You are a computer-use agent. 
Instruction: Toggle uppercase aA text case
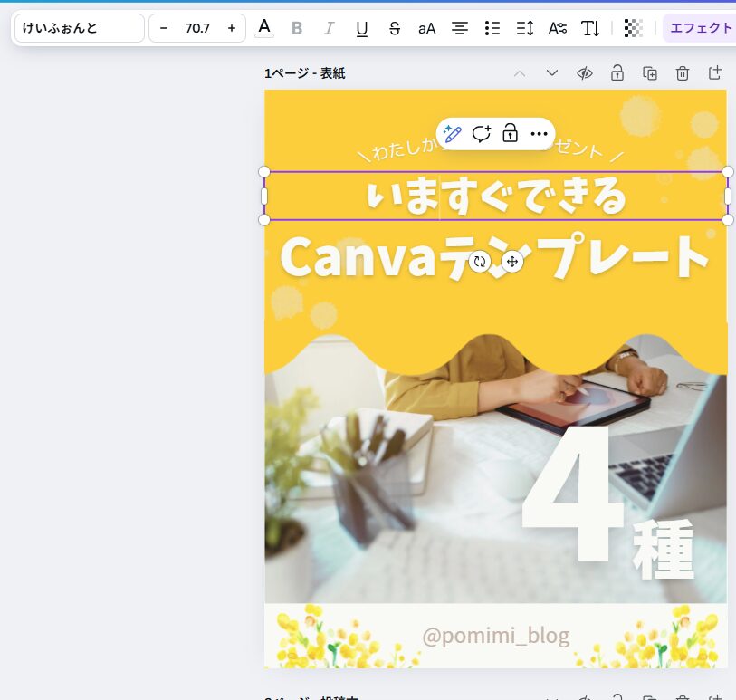[x=427, y=29]
